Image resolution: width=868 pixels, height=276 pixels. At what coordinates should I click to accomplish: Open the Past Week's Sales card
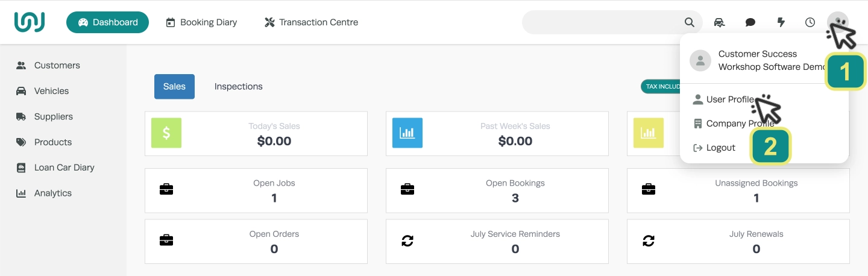tap(497, 134)
